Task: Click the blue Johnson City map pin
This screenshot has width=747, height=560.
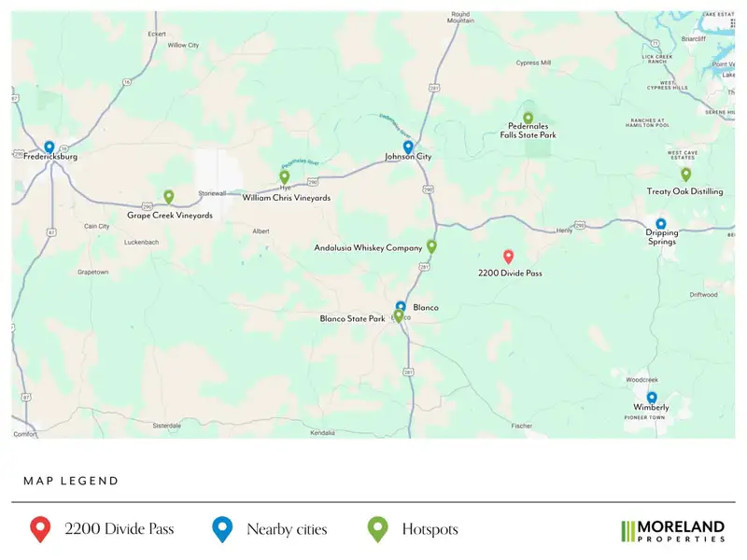Action: [408, 147]
